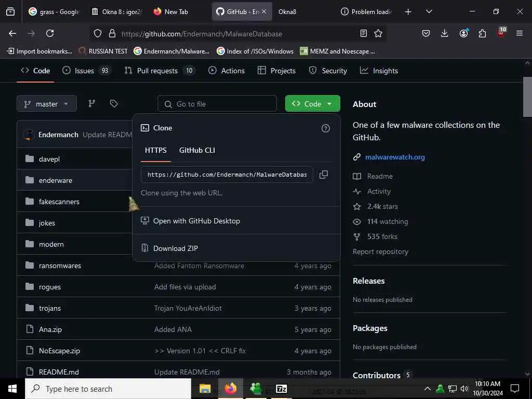Screen dimensions: 532x399
Task: Open the Pocket save icon
Action: tap(426, 33)
